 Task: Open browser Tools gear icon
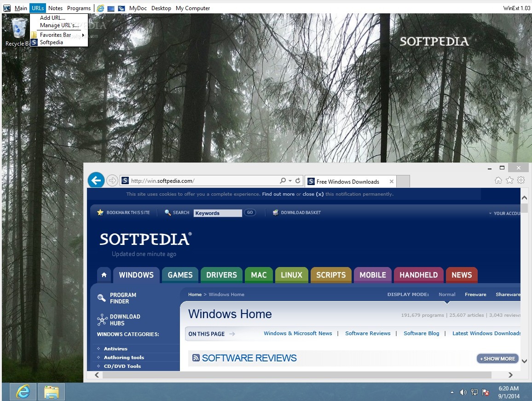(521, 180)
